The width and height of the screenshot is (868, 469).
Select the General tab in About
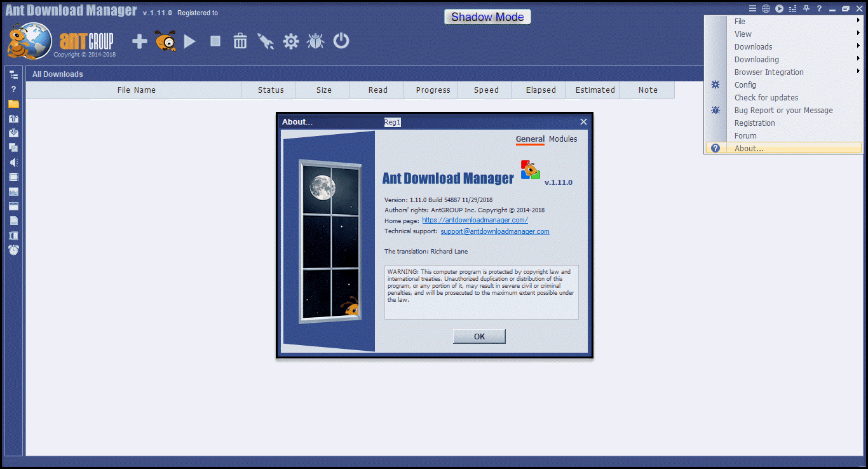pos(530,139)
